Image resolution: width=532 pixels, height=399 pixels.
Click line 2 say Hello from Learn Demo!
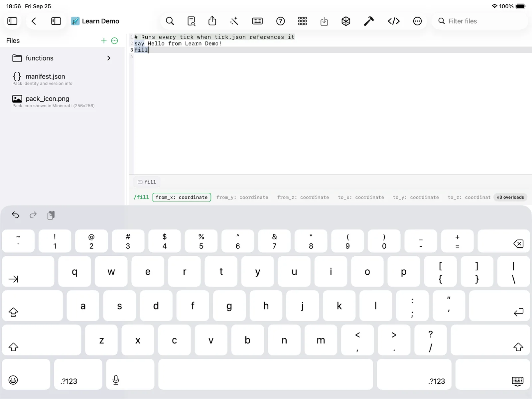click(x=178, y=44)
